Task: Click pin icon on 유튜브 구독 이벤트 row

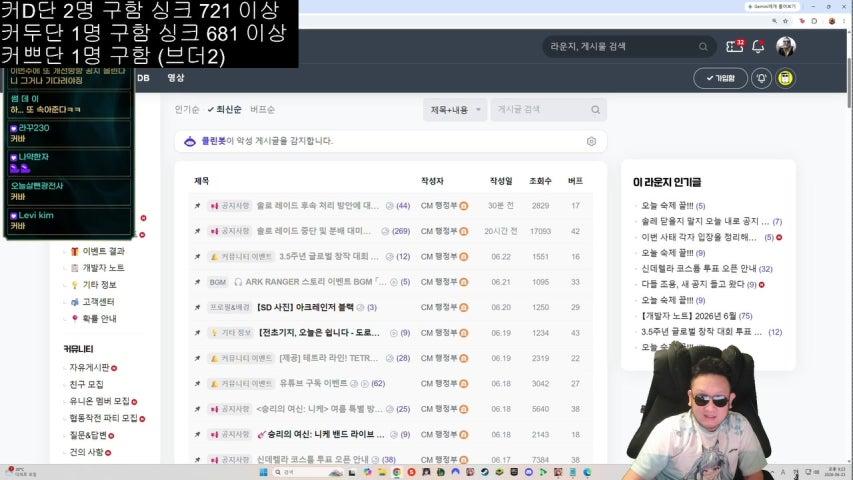Action: coord(197,384)
